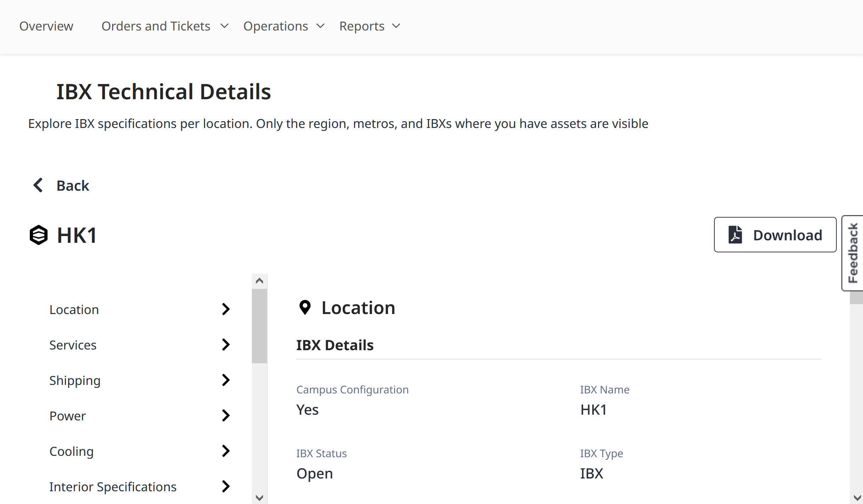The width and height of the screenshot is (863, 504).
Task: Click the sidebar scrollbar down arrow
Action: point(259,498)
